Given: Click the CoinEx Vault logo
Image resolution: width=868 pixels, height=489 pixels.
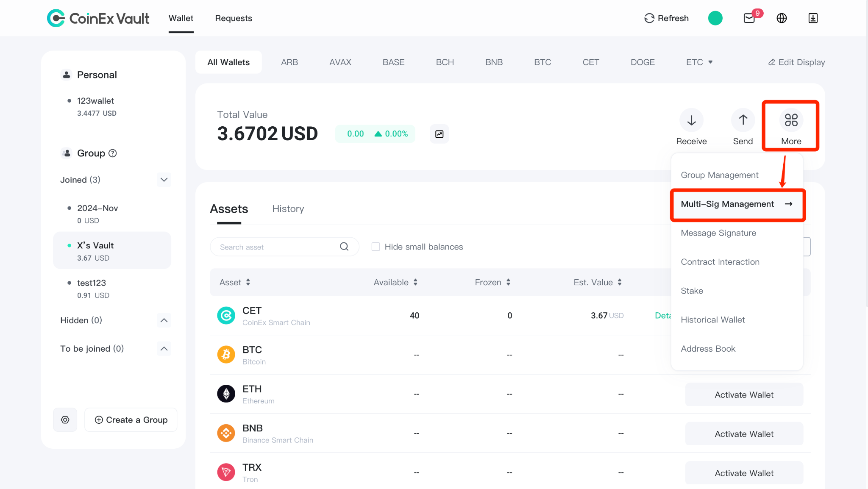Looking at the screenshot, I should pyautogui.click(x=98, y=18).
